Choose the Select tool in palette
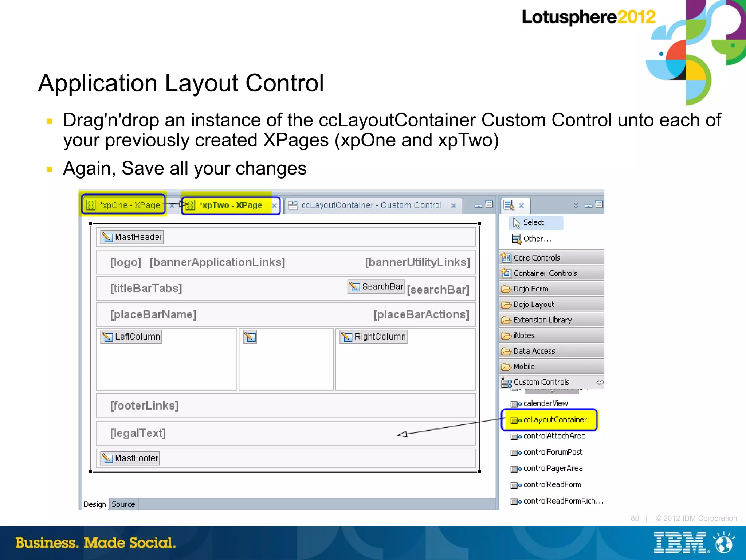This screenshot has height=560, width=746. (x=536, y=223)
